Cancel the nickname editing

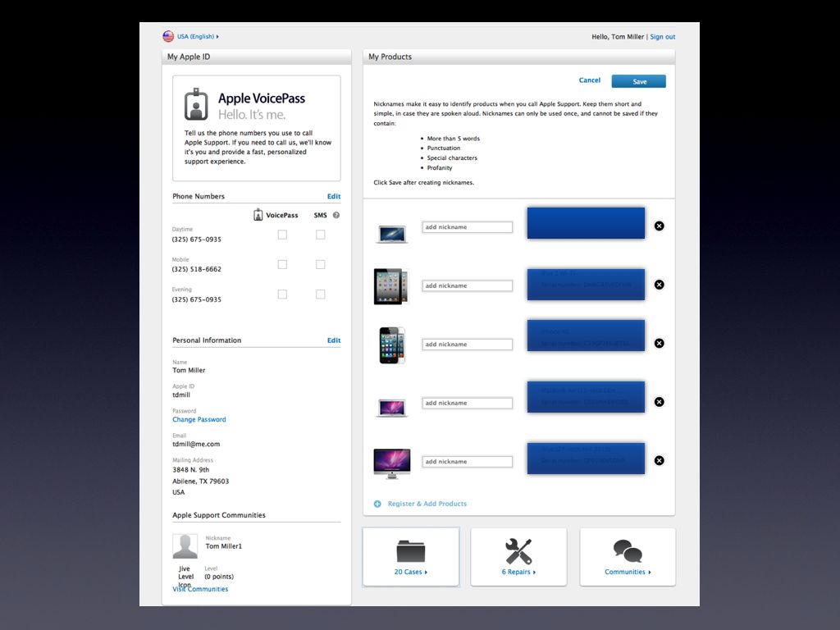(x=589, y=80)
